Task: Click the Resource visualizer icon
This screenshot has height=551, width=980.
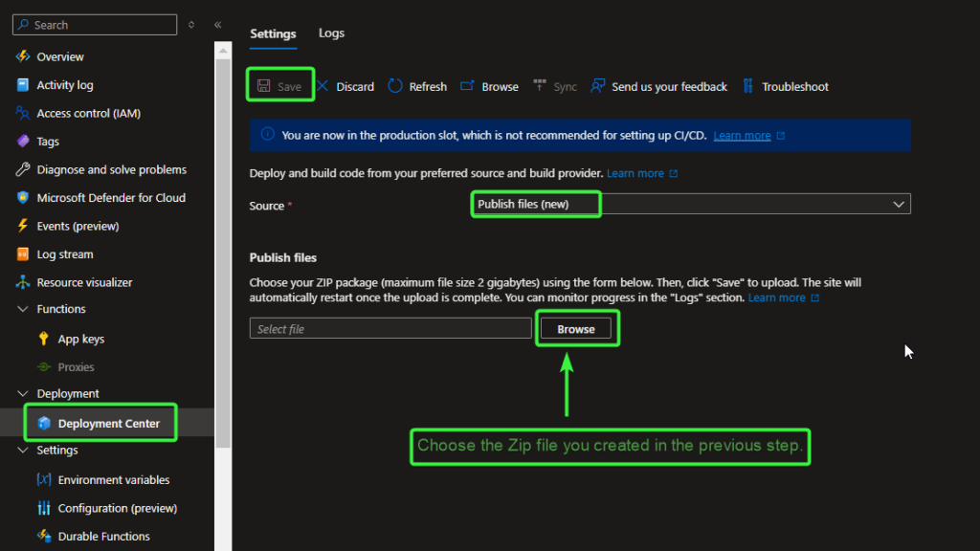Action: 23,282
